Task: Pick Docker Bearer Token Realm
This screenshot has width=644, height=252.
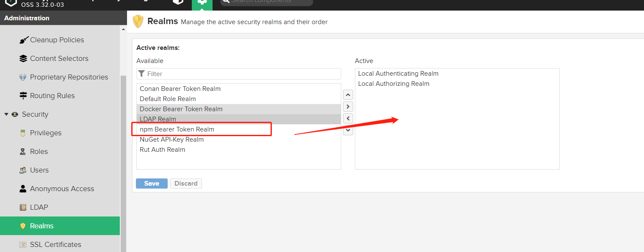Action: (x=239, y=109)
